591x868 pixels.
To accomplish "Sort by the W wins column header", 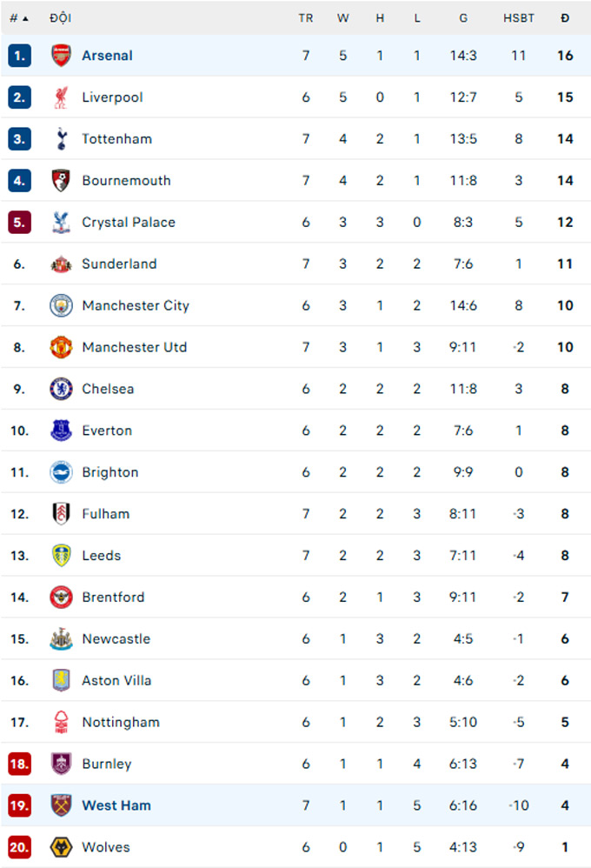I will tap(342, 18).
